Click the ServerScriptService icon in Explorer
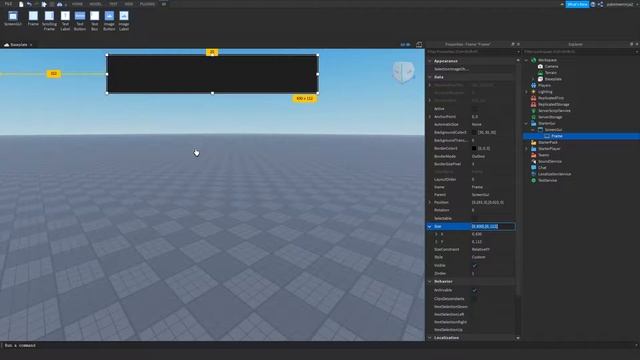Image resolution: width=640 pixels, height=360 pixels. click(x=533, y=111)
